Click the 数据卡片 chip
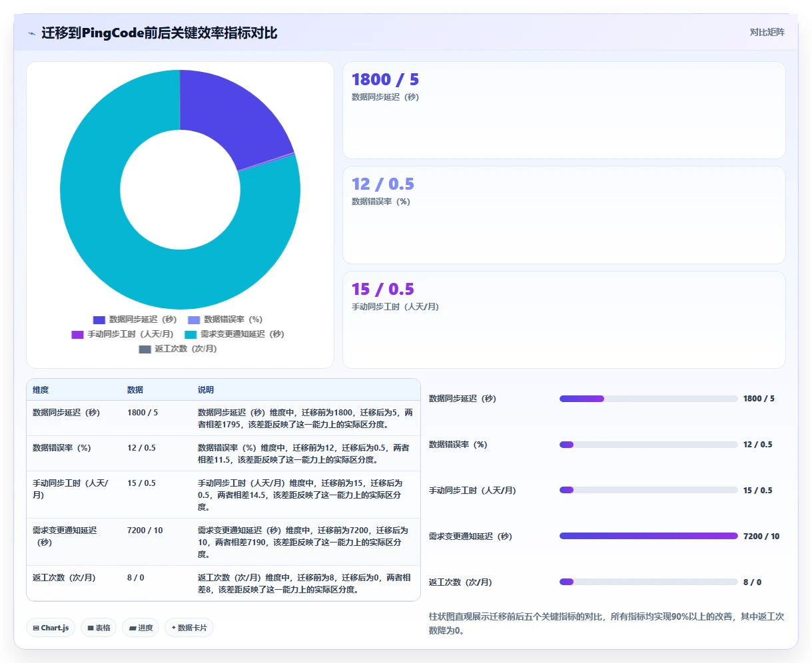Image resolution: width=812 pixels, height=663 pixels. (189, 628)
